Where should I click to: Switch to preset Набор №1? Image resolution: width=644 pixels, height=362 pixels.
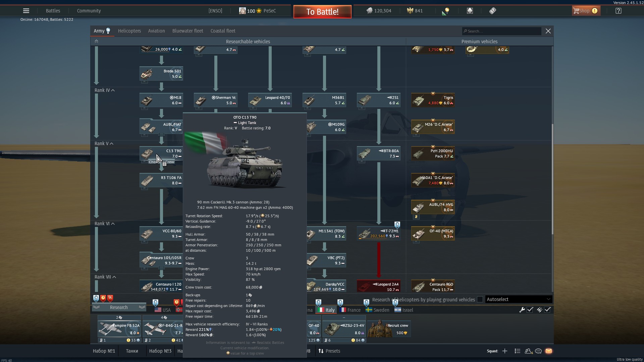coord(104,351)
